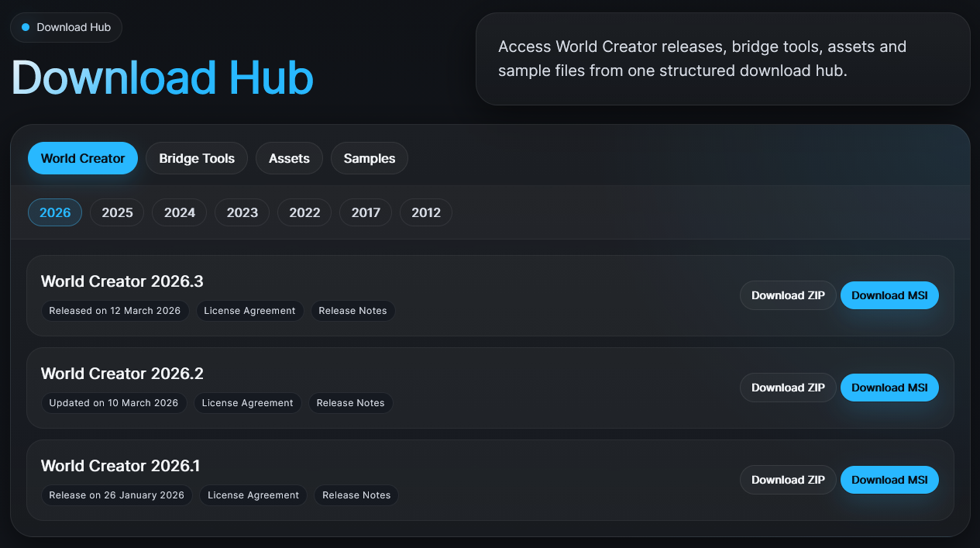This screenshot has height=548, width=980.
Task: Read Release Notes for World Creator 2026.2
Action: click(350, 403)
